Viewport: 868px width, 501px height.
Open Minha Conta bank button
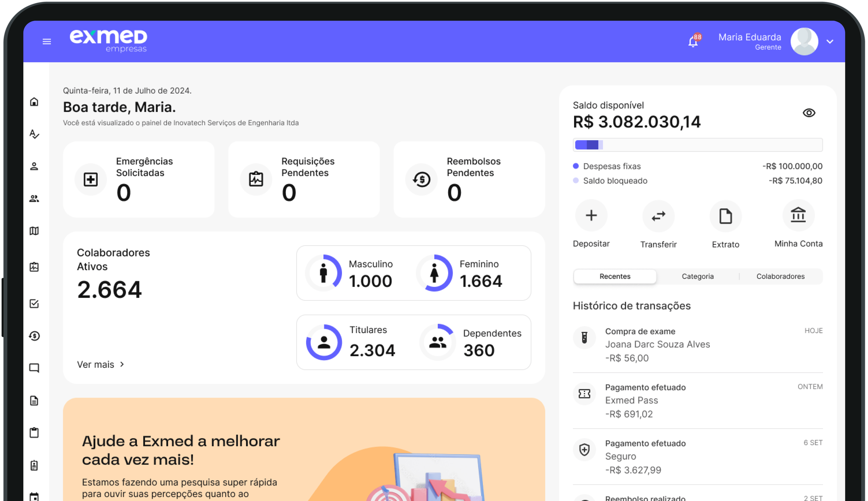(798, 215)
